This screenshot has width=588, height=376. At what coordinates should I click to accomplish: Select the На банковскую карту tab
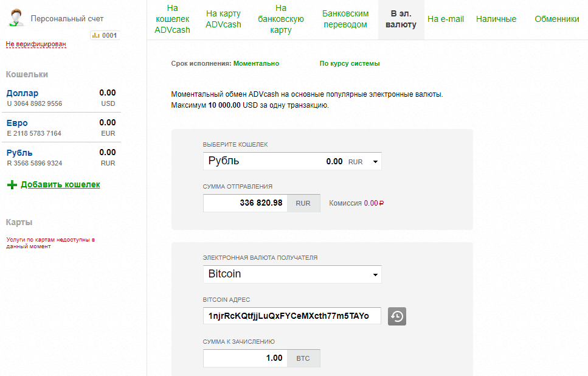point(280,19)
